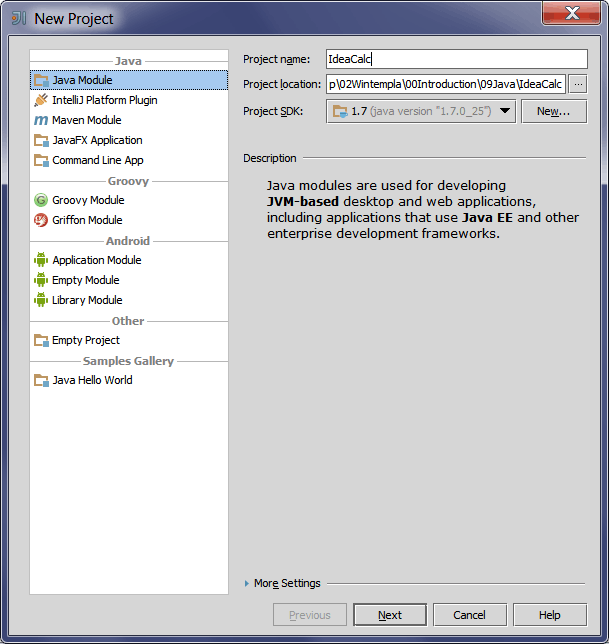Choose Android Empty Module
This screenshot has height=644, width=609.
point(129,280)
